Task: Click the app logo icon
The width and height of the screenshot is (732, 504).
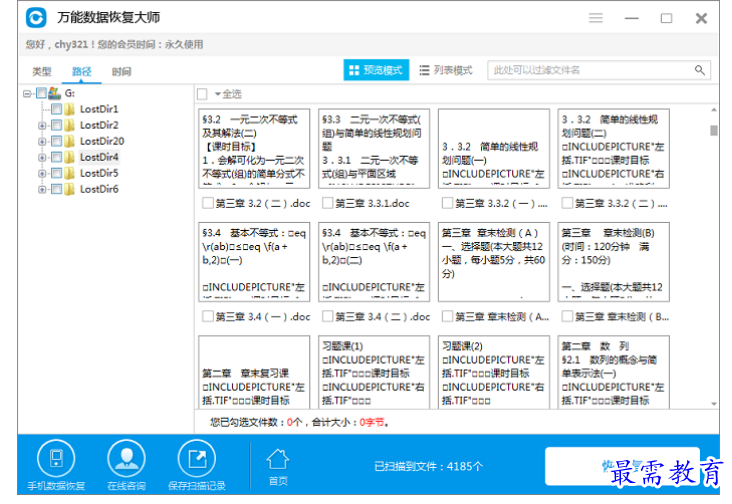Action: click(36, 18)
